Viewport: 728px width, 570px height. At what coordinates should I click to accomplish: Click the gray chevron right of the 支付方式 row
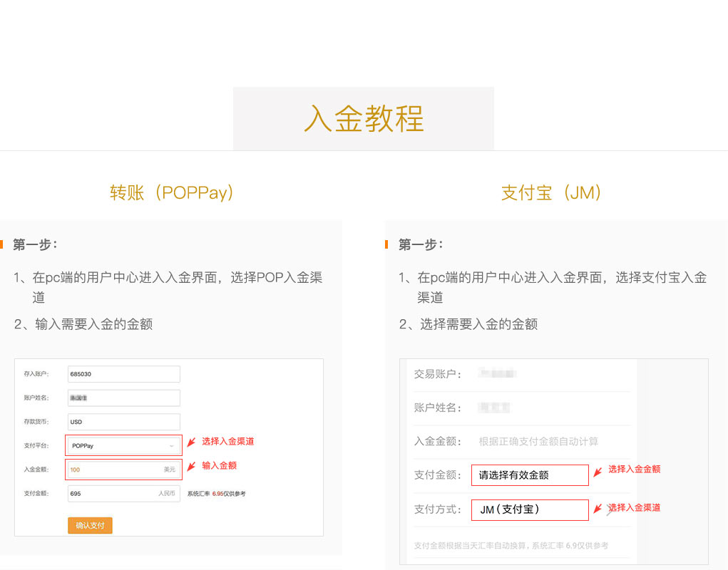point(610,510)
